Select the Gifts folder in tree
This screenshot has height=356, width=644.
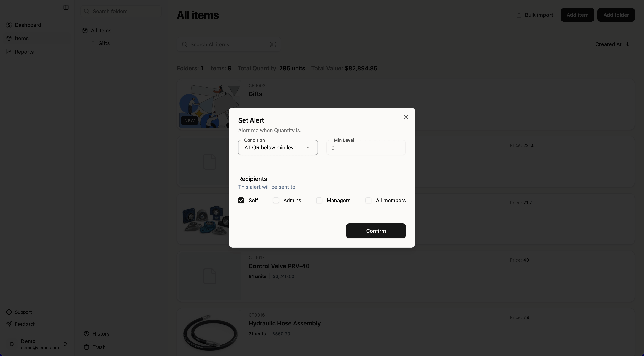coord(104,43)
